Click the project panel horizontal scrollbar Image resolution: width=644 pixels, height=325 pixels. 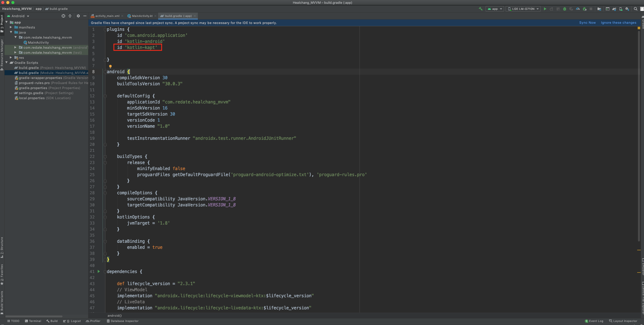click(34, 316)
